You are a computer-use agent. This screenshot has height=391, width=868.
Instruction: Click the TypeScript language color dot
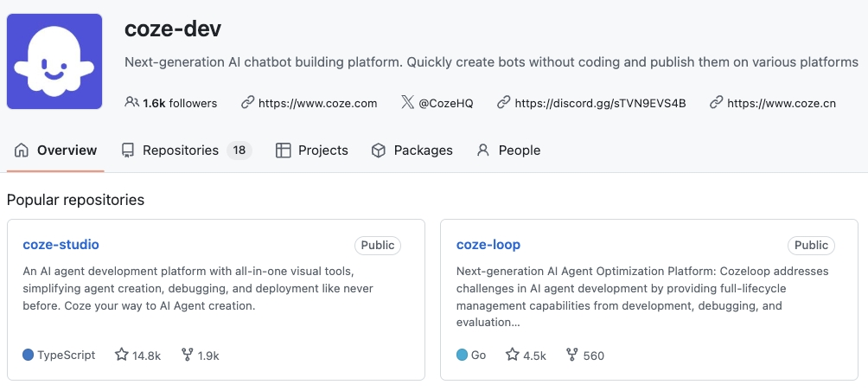tap(29, 355)
